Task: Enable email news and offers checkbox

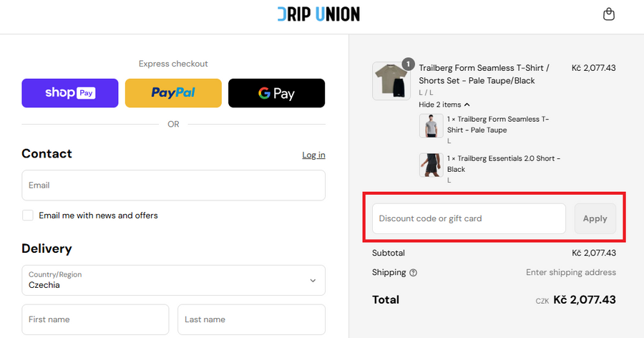Action: tap(28, 216)
